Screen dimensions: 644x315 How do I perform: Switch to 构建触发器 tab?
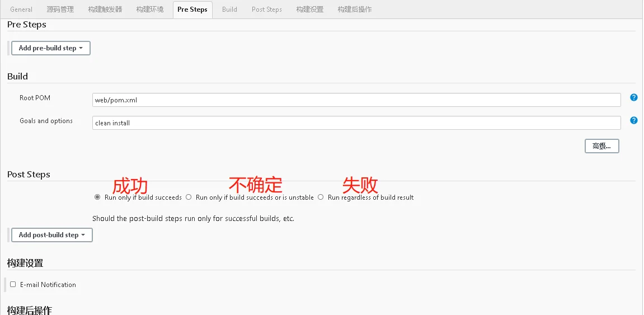[x=105, y=9]
